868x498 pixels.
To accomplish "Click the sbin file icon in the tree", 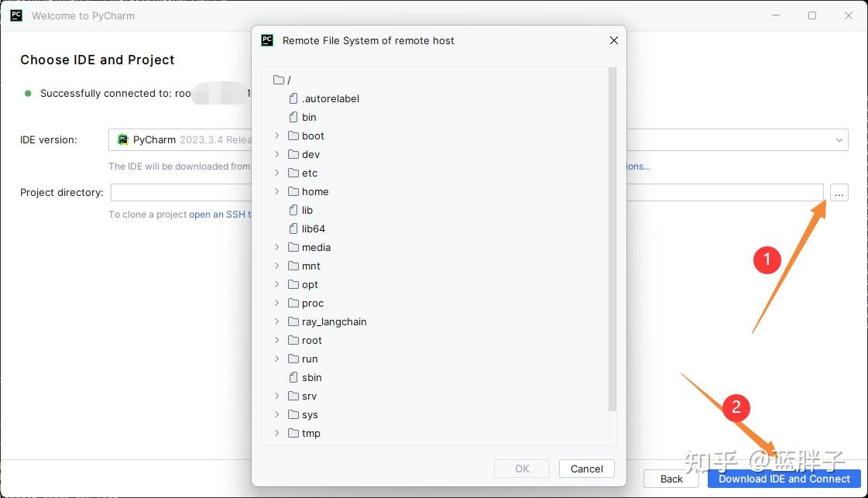I will (293, 377).
